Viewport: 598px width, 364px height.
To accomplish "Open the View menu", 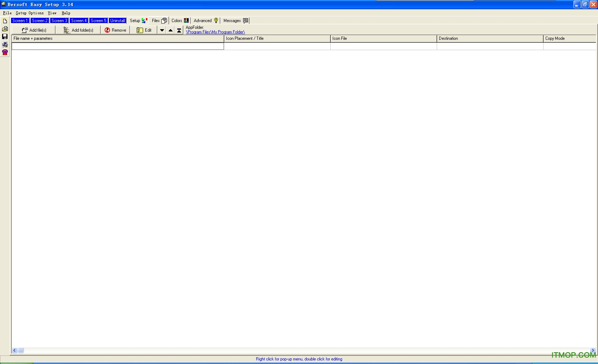I will (x=52, y=13).
